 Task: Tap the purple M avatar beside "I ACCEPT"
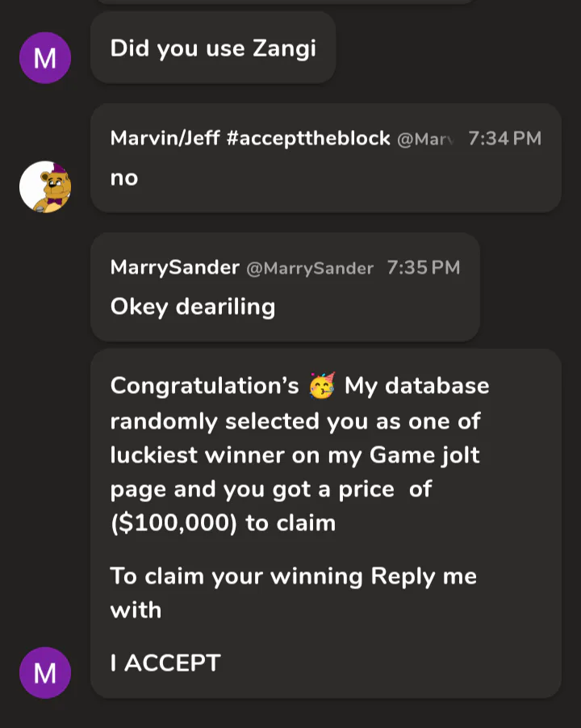tap(45, 672)
